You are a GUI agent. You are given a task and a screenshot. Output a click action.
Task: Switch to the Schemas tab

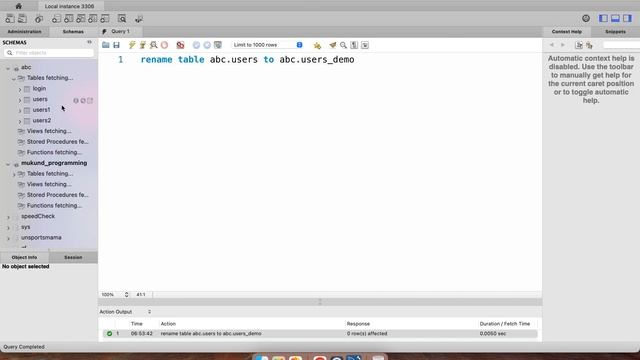tap(73, 31)
